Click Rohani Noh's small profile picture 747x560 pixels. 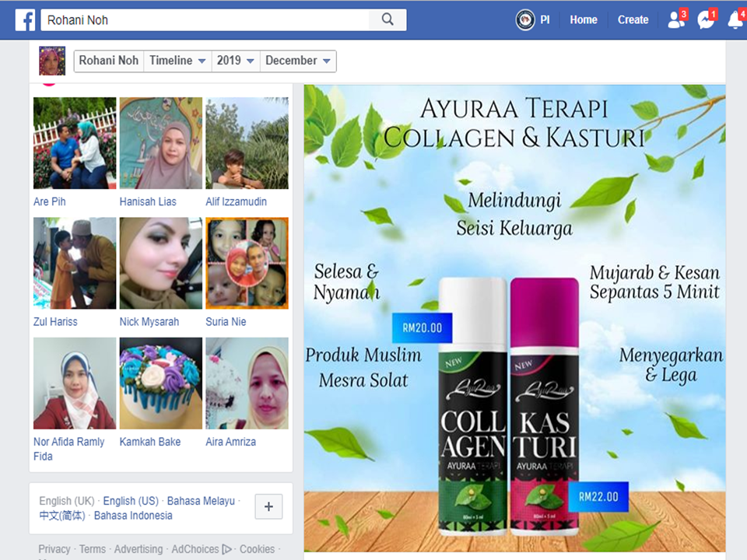pos(52,61)
